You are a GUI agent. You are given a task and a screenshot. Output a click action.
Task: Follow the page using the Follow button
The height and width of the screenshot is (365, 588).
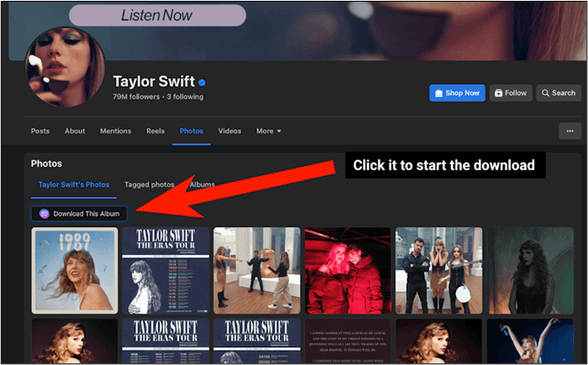[511, 93]
